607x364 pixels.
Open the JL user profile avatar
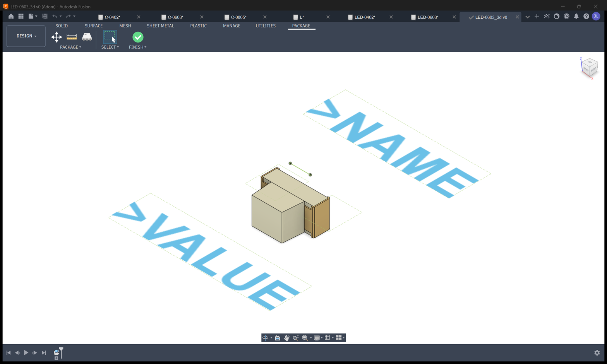pos(596,16)
